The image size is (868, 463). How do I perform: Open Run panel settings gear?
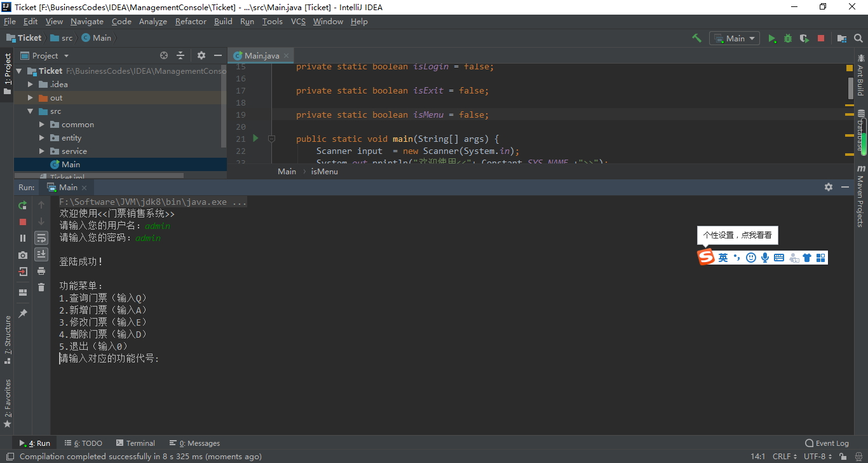coord(829,187)
